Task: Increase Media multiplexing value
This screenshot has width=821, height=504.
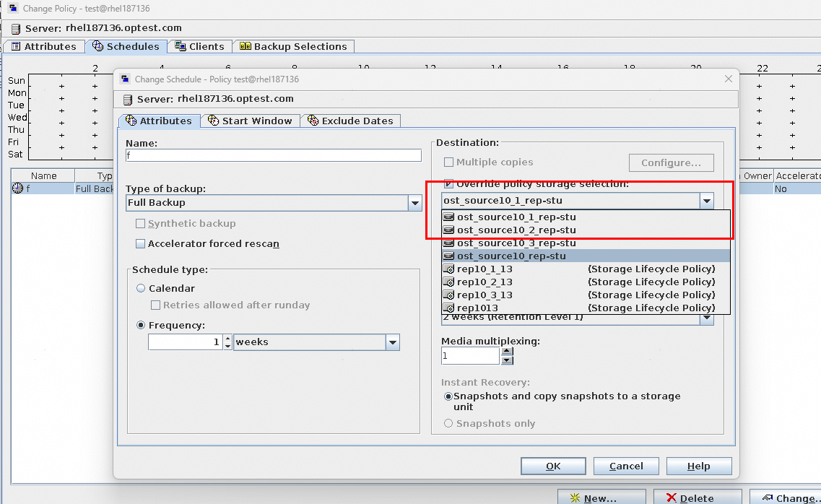Action: click(507, 352)
